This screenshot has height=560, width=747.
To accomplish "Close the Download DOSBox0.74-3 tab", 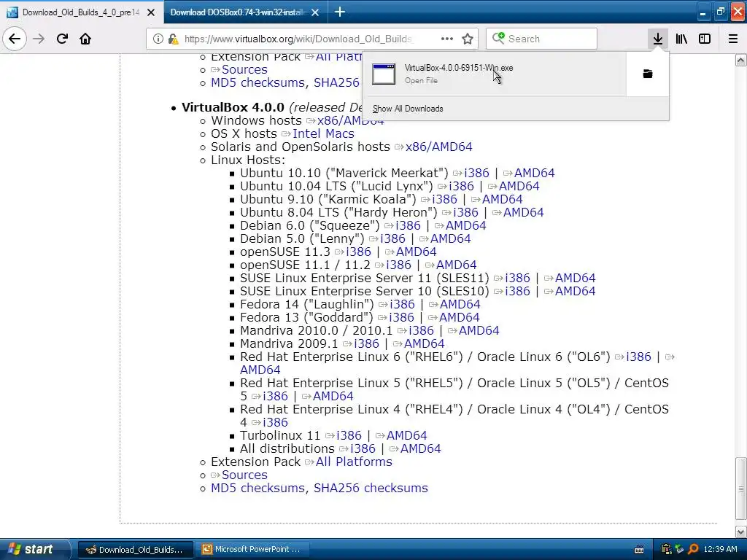I will (315, 12).
